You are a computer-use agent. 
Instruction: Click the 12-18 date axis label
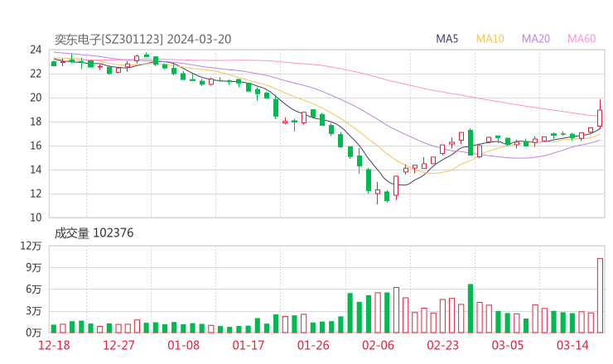tap(54, 345)
